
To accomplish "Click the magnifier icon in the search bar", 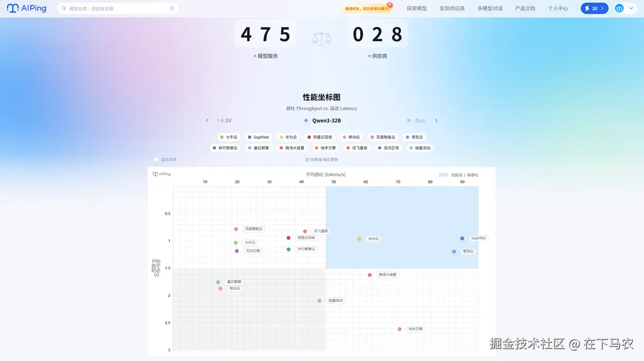I will pyautogui.click(x=64, y=9).
